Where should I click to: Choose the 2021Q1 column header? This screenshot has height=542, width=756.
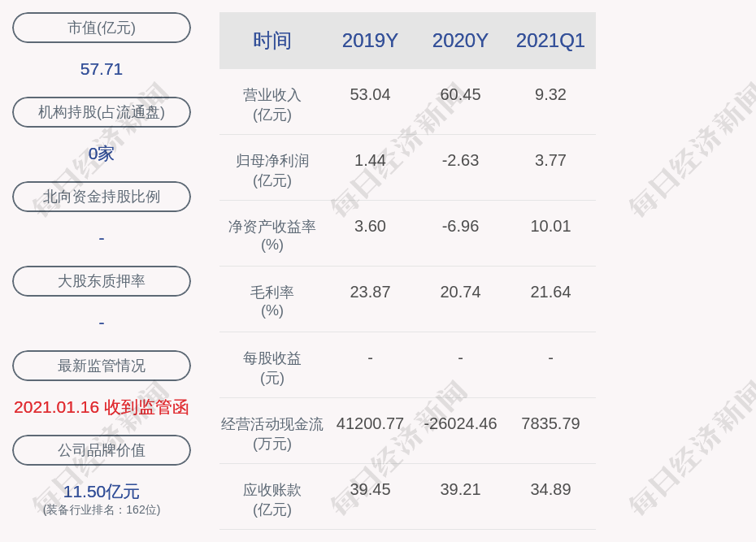(550, 41)
